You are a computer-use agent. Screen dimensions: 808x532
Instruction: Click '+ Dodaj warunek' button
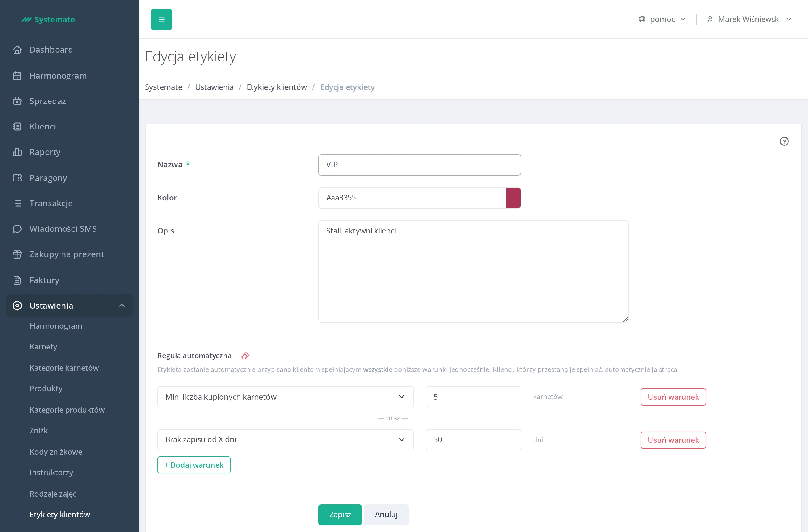coord(194,465)
